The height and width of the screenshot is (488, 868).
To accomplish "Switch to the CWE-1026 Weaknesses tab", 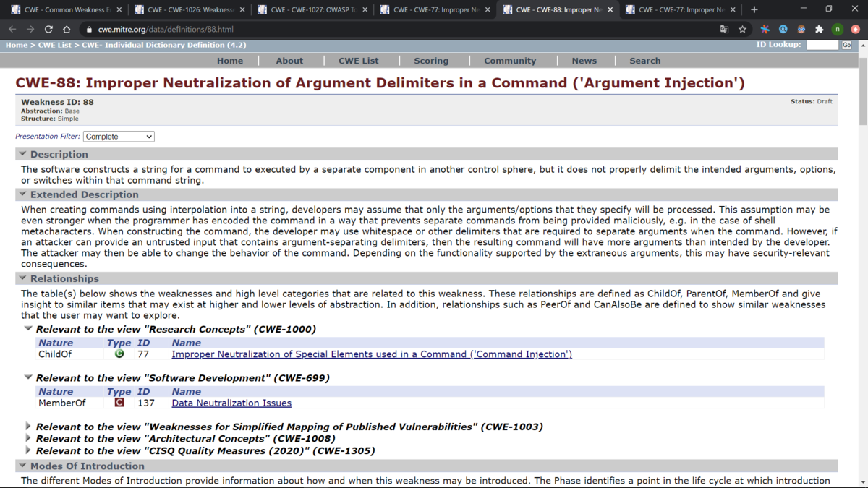I will pyautogui.click(x=190, y=10).
